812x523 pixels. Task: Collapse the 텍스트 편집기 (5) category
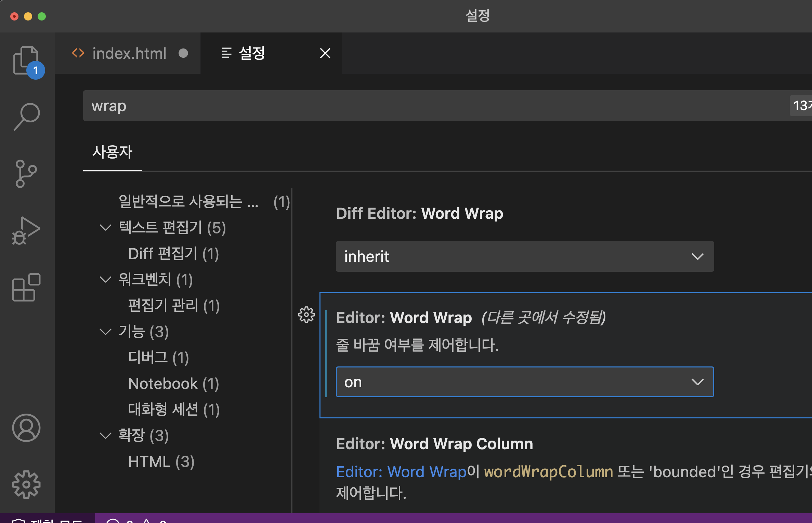105,228
